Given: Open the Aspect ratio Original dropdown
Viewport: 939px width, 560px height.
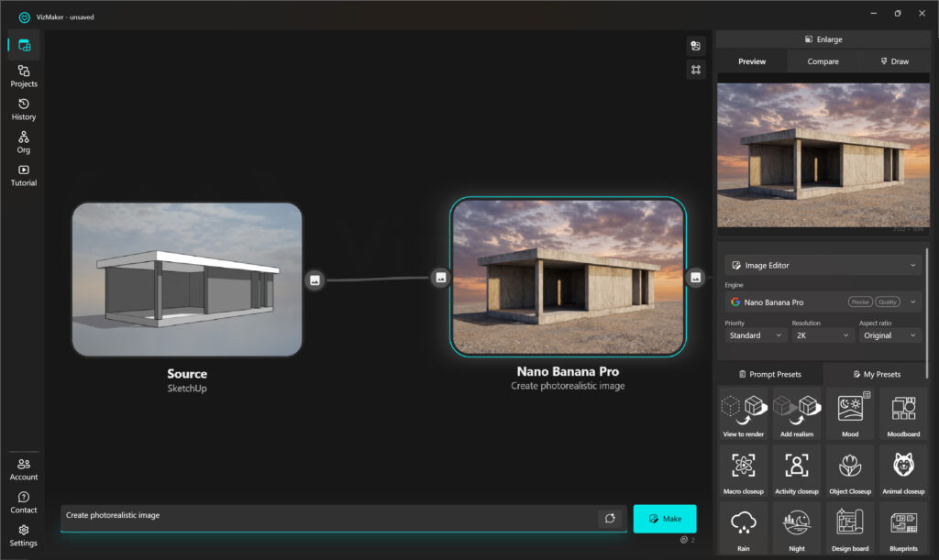Looking at the screenshot, I should click(x=889, y=335).
